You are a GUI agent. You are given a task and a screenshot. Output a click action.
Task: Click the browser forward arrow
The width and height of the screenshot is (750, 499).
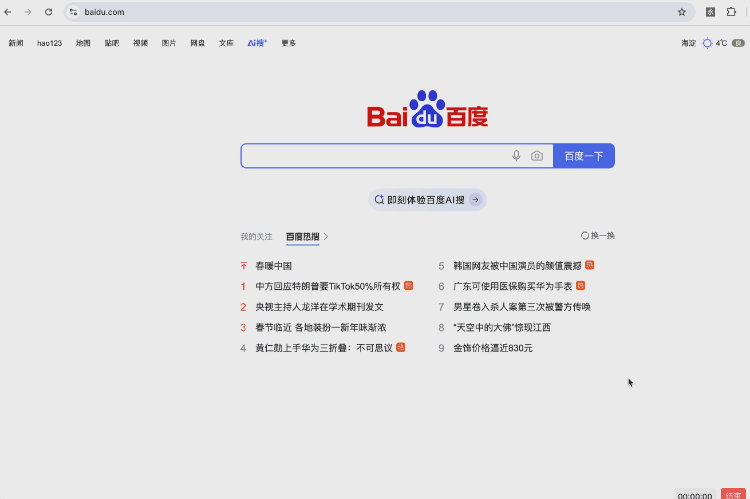click(28, 12)
